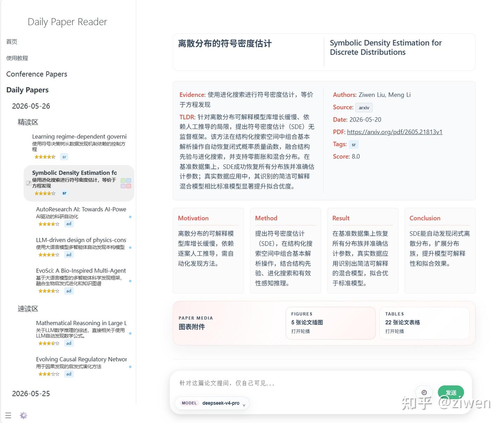Collapse the 速读区 section

[x=28, y=309]
